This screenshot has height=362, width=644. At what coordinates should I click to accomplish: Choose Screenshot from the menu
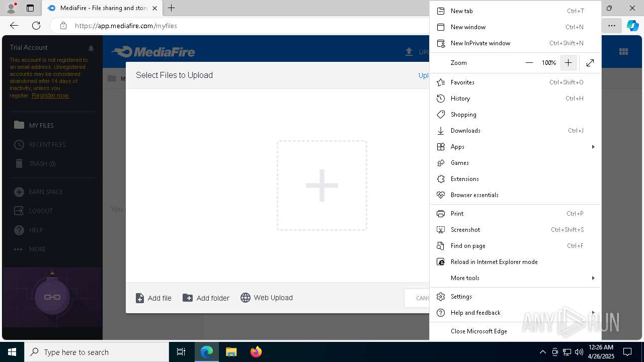click(515, 229)
